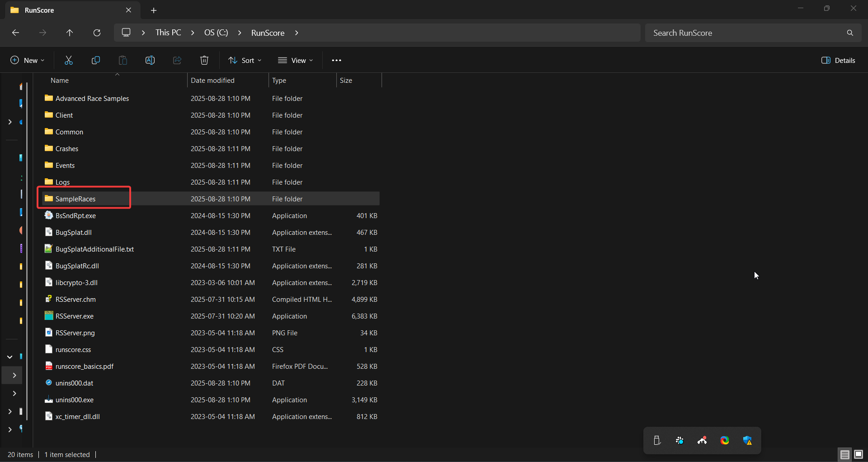Select the Crashes folder
This screenshot has width=868, height=462.
[61, 148]
